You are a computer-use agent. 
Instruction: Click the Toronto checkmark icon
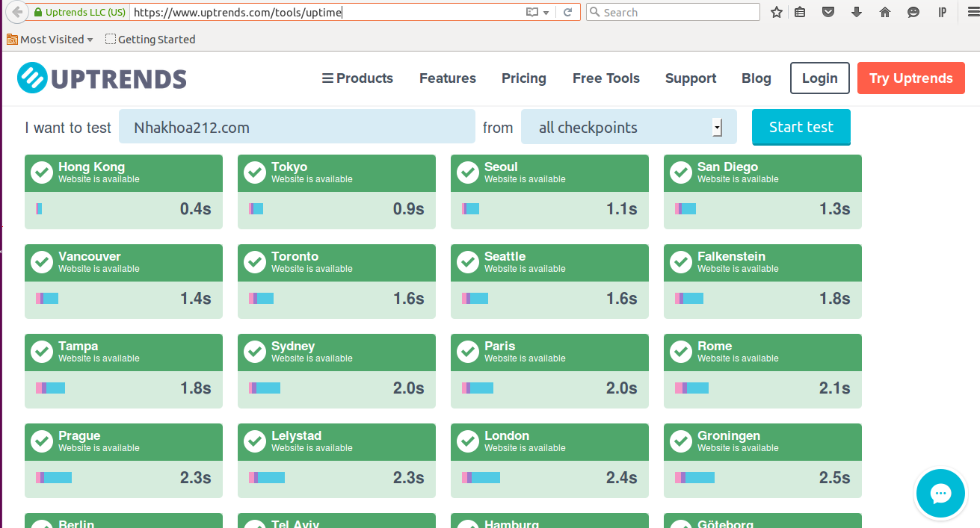tap(255, 262)
